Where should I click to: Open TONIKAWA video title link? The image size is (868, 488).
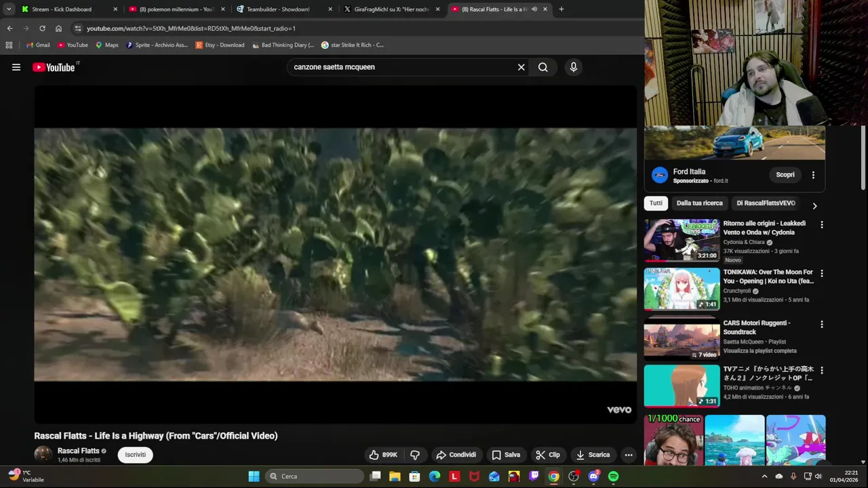768,277
